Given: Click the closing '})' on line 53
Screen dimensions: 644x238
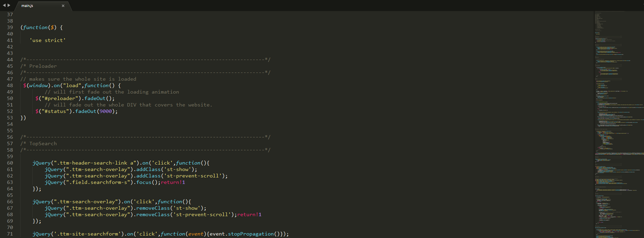Looking at the screenshot, I should tap(24, 118).
